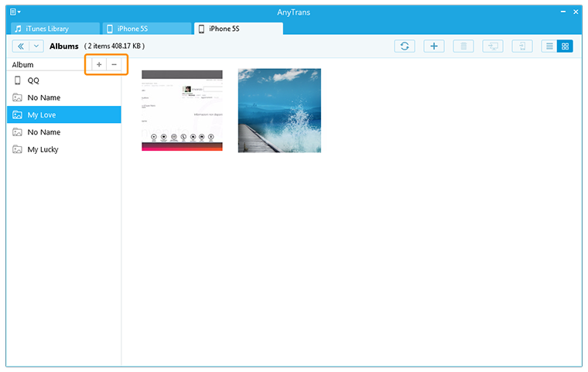Select the ocean wave pier photo thumbnail

279,110
